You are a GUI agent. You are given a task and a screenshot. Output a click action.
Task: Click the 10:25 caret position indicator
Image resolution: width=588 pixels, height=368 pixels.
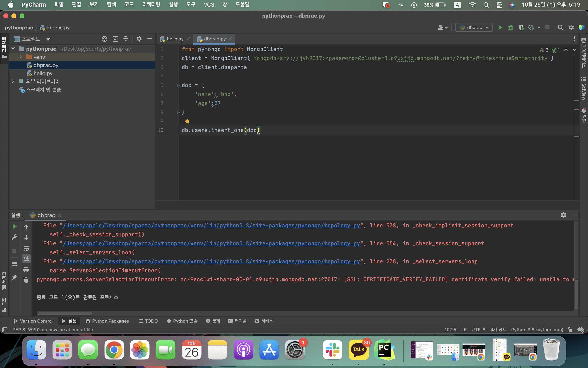click(x=450, y=330)
